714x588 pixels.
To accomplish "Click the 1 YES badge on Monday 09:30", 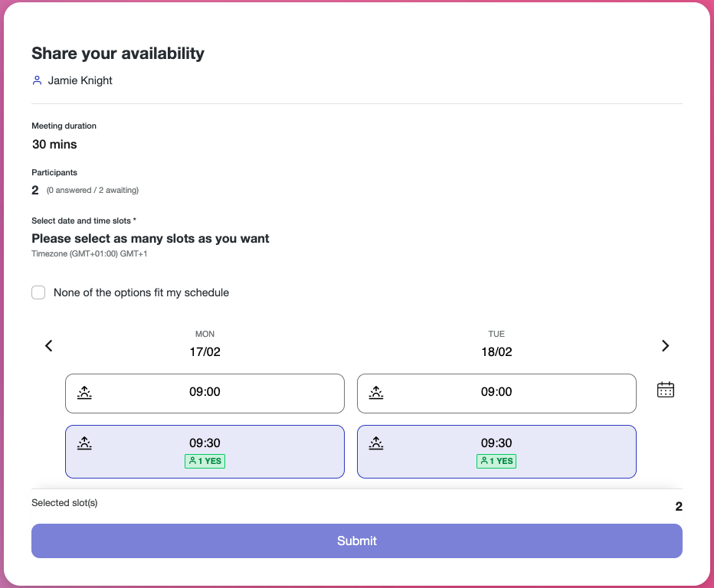I will (x=205, y=461).
